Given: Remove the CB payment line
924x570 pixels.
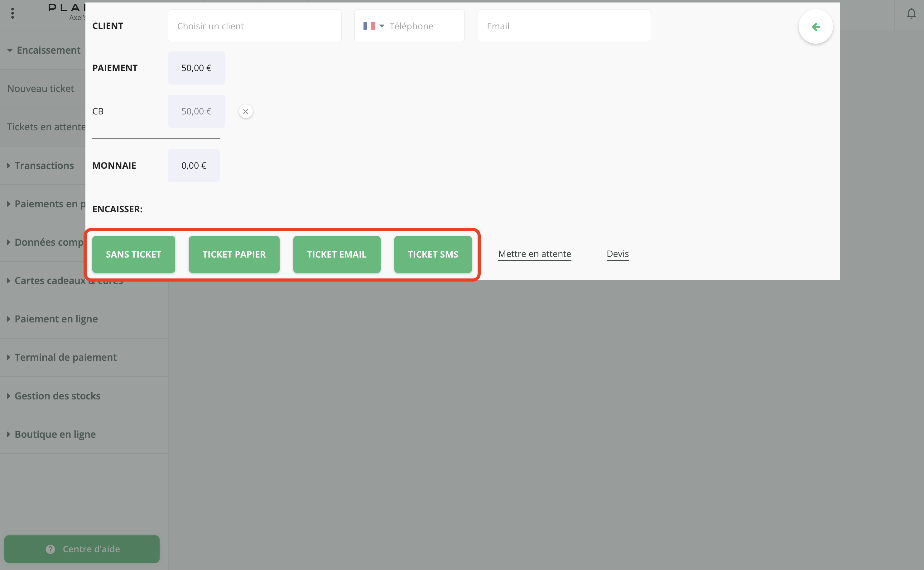Looking at the screenshot, I should point(246,112).
